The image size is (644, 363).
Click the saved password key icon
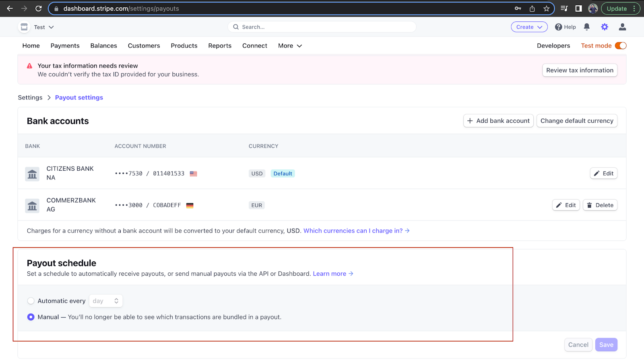pos(518,8)
